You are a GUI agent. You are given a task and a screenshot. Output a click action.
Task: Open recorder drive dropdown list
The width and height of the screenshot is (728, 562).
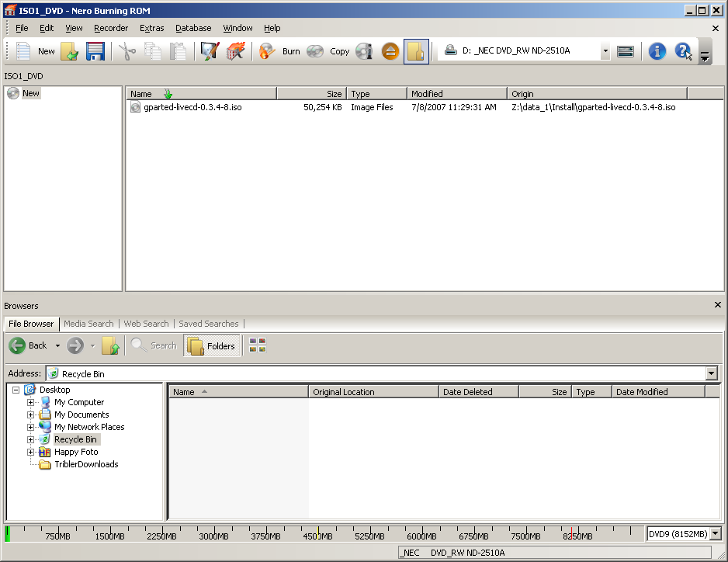605,50
